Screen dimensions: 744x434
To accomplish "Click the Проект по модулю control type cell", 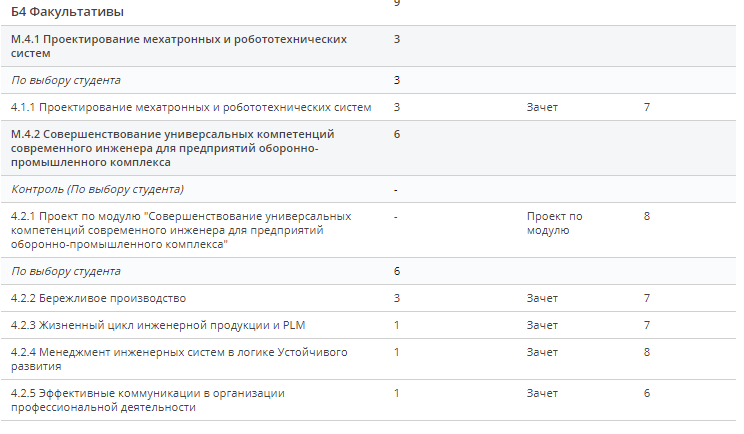I will pos(554,223).
